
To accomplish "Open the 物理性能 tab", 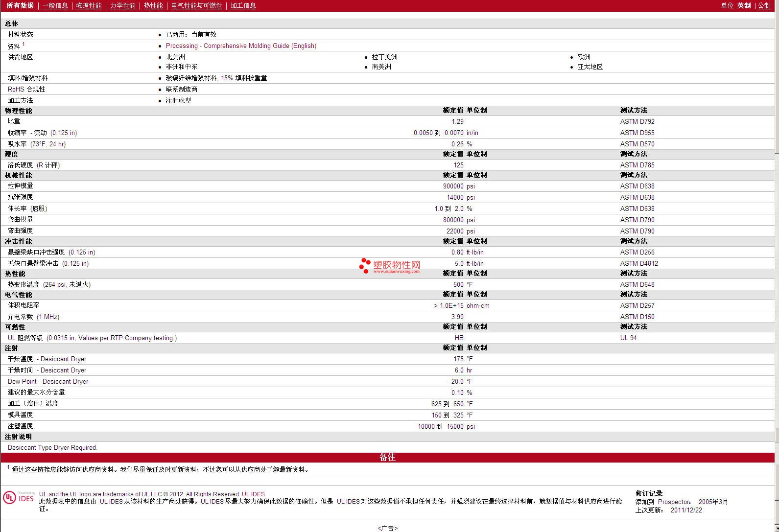I will (x=89, y=5).
